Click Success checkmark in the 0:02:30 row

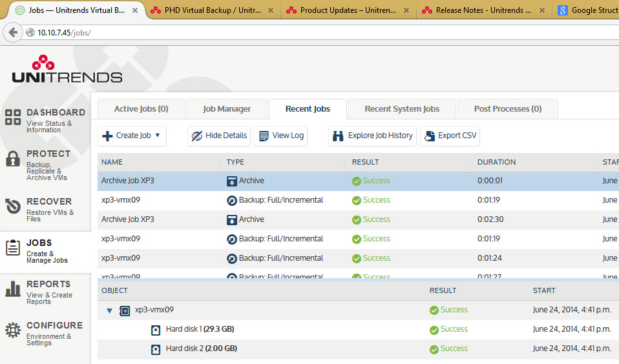coord(357,219)
